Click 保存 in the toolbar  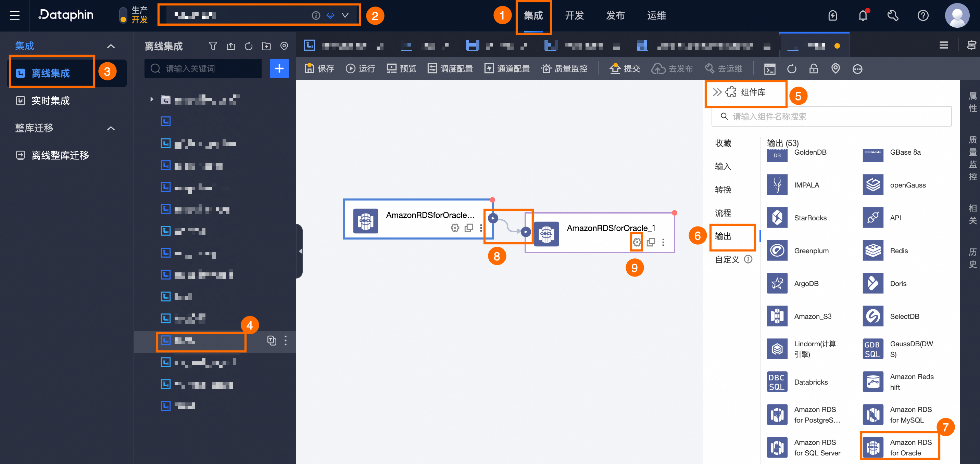pyautogui.click(x=319, y=68)
